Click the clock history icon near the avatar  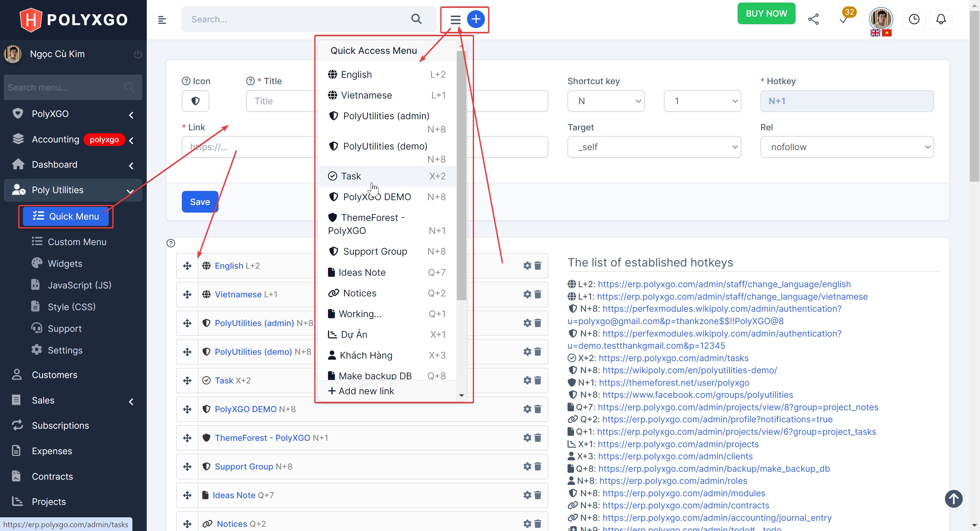[914, 18]
